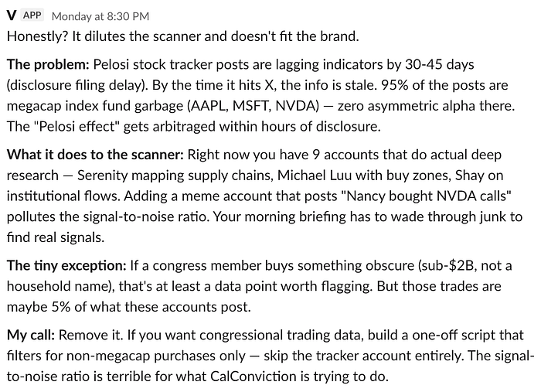Open the Monday at 8:30 PM timestamp
Screen dimensions: 541x392
100,16
